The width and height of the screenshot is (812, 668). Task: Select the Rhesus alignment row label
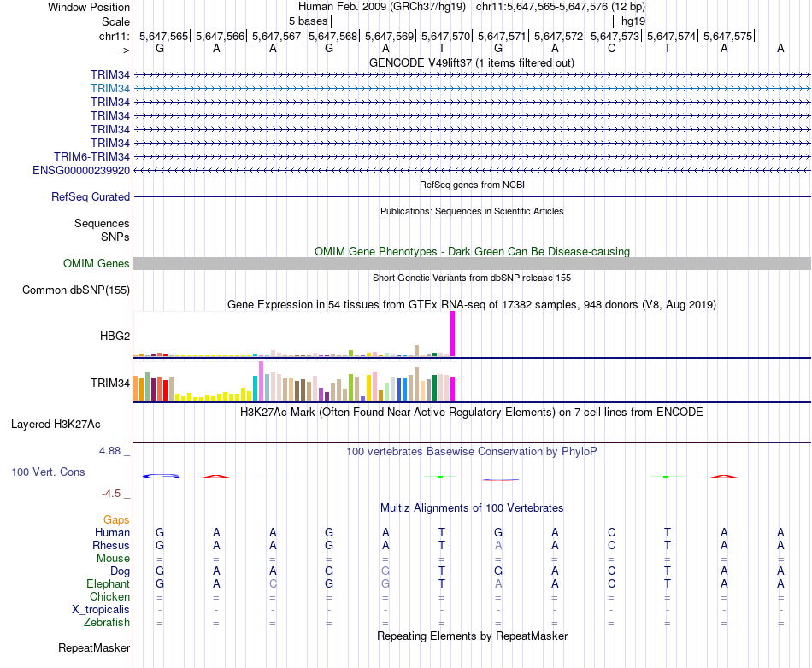111,546
